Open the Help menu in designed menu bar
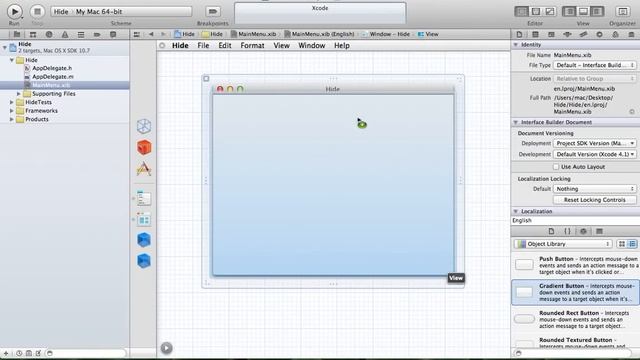 tap(342, 45)
